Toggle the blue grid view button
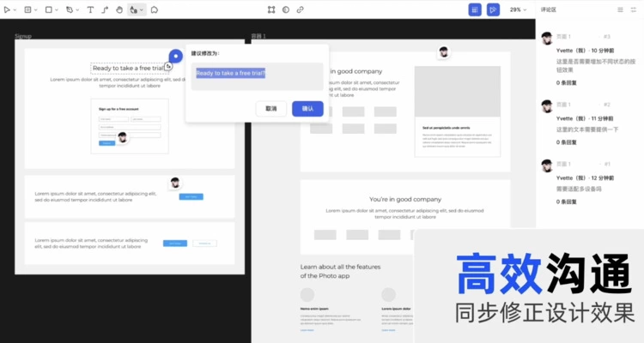The width and height of the screenshot is (644, 343). point(474,9)
